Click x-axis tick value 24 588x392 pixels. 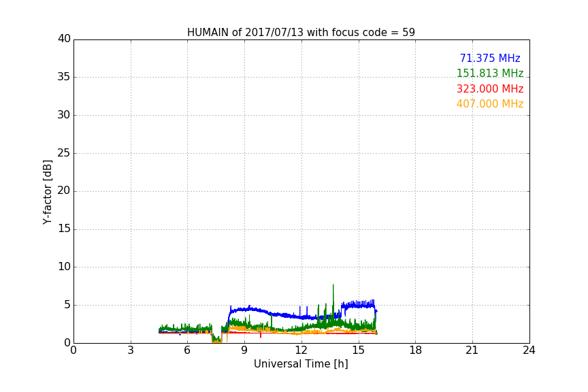529,350
